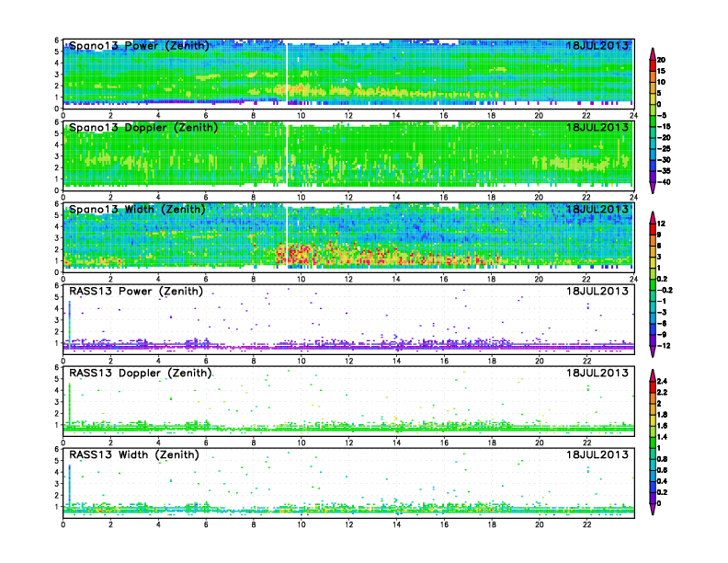Click the "Spano13 Doppler (Zenith)" panel title
728x563 pixels.
[143, 127]
